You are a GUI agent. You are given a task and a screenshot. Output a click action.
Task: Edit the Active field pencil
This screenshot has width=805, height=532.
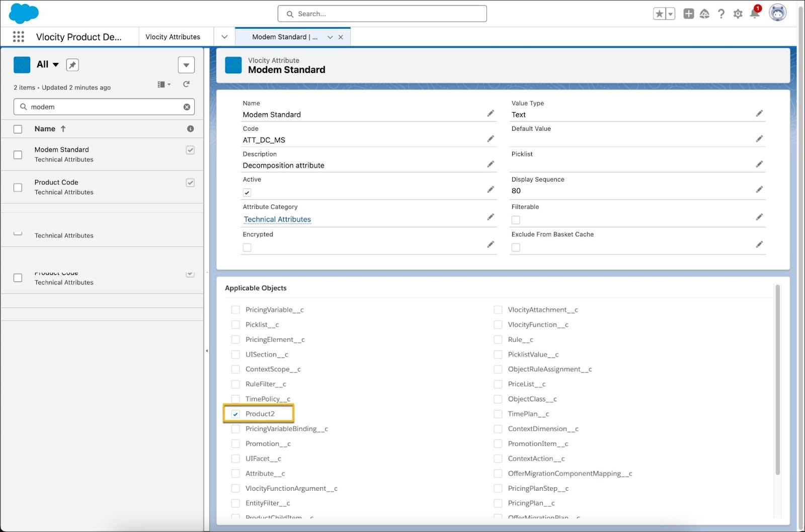point(491,190)
